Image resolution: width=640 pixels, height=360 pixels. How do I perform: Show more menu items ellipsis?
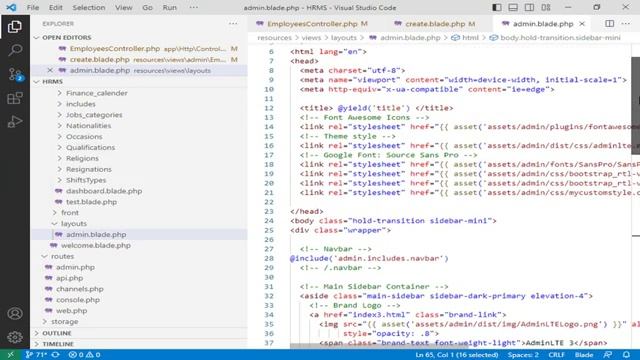[193, 7]
